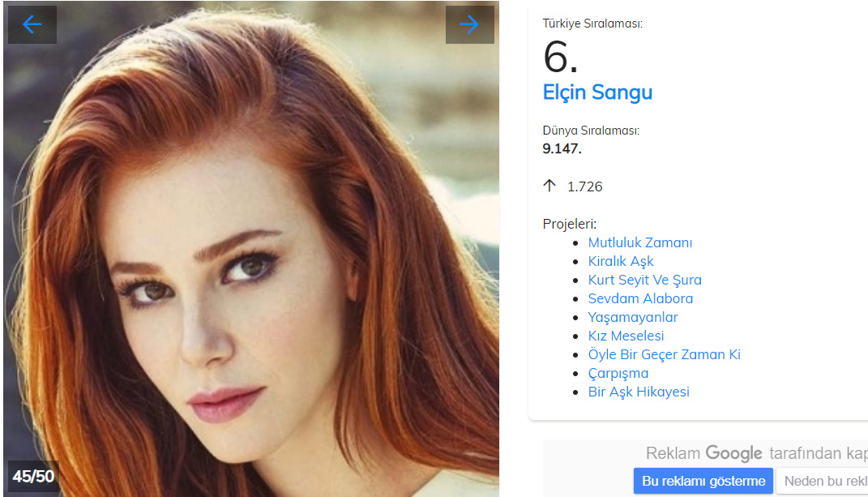Select the Kurt Seyit Ve Şura link
The height and width of the screenshot is (497, 868).
tap(645, 280)
